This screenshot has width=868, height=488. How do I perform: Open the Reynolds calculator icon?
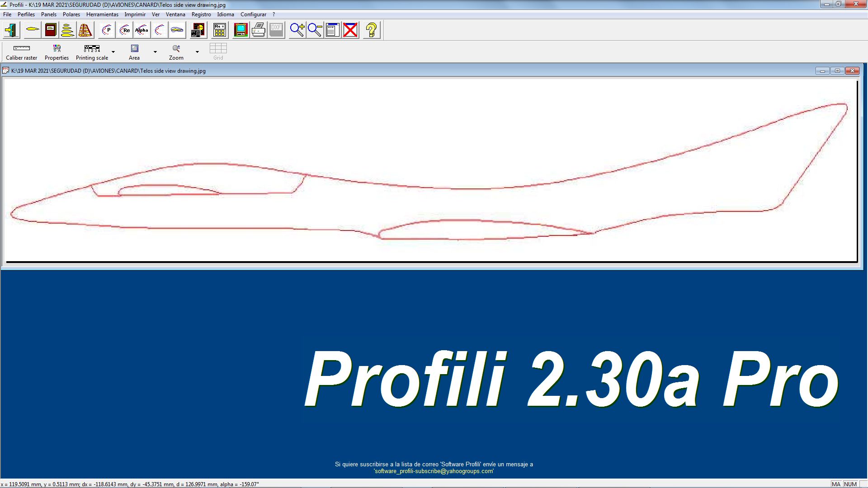pyautogui.click(x=220, y=30)
